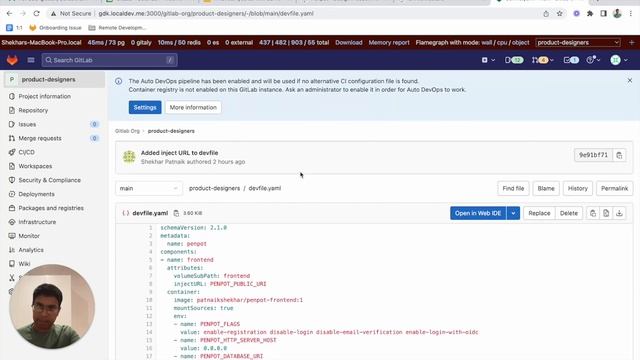Open Workspaces in sidebar
The width and height of the screenshot is (640, 360).
pyautogui.click(x=35, y=166)
